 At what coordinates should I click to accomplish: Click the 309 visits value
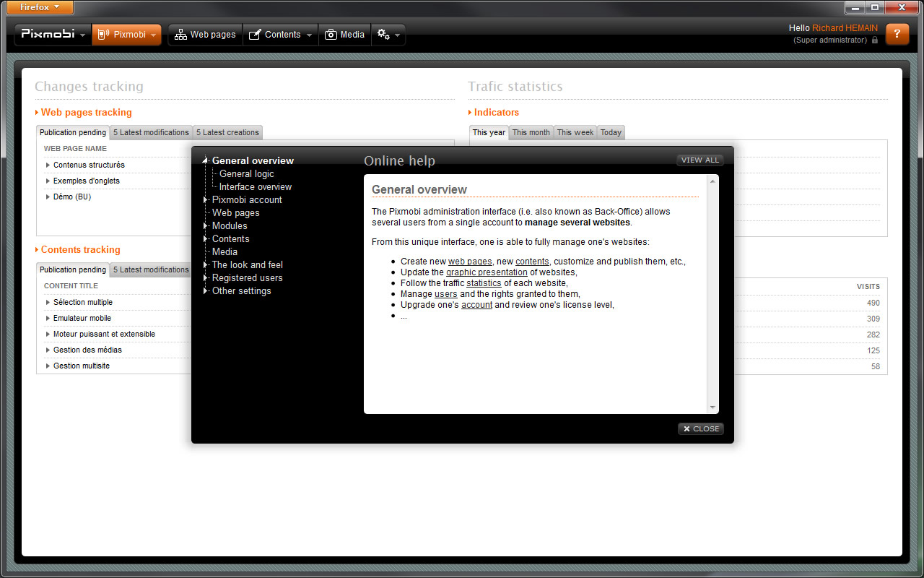873,319
